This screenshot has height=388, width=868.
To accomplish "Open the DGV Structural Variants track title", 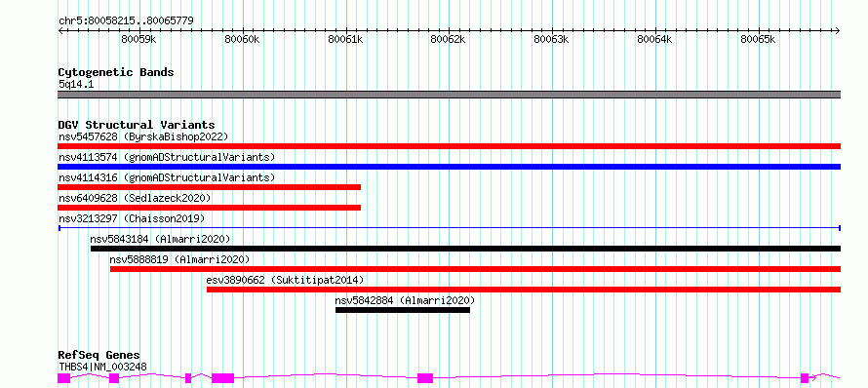I will pyautogui.click(x=137, y=125).
